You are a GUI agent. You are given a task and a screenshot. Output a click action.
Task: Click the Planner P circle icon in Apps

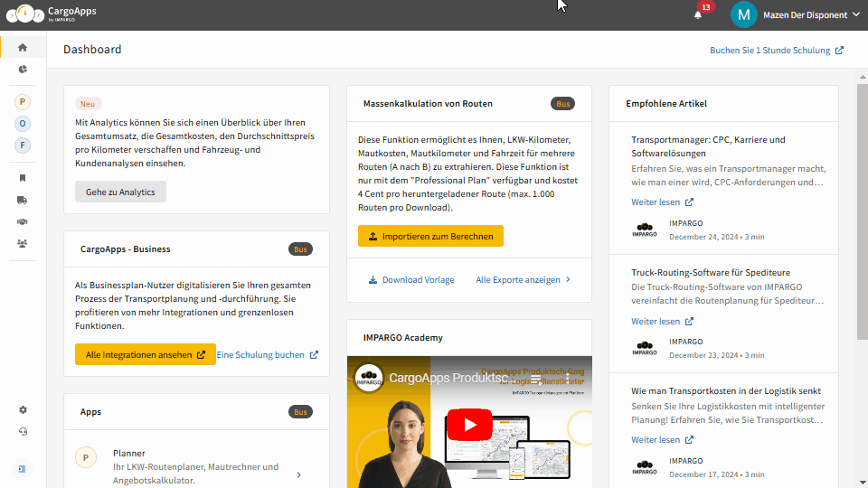pos(86,457)
